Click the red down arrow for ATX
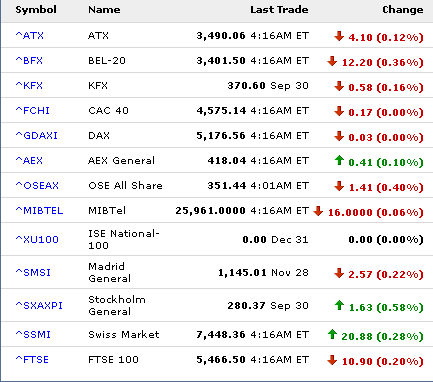433x382 pixels. pos(339,36)
